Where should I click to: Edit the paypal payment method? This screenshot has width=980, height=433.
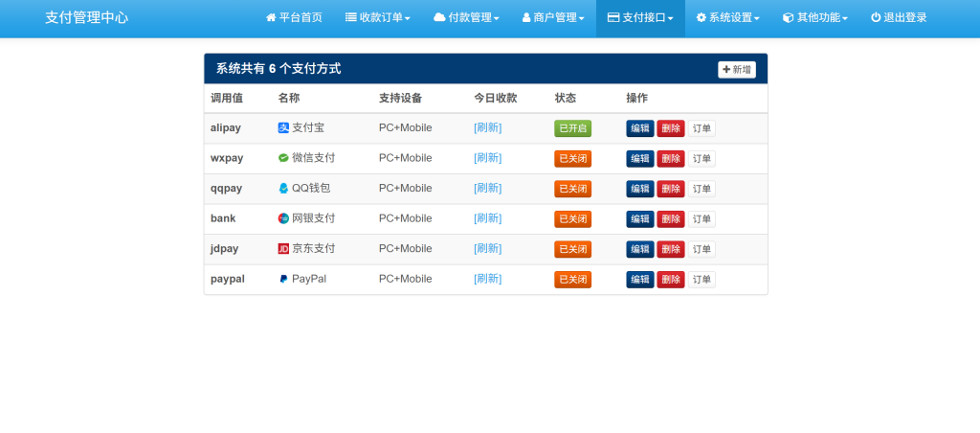pos(640,280)
